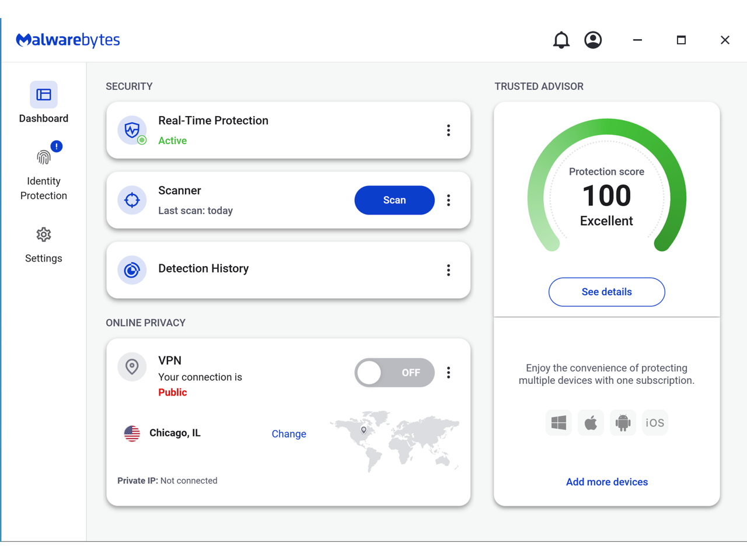Open the notifications bell
This screenshot has height=560, width=747.
[x=561, y=40]
